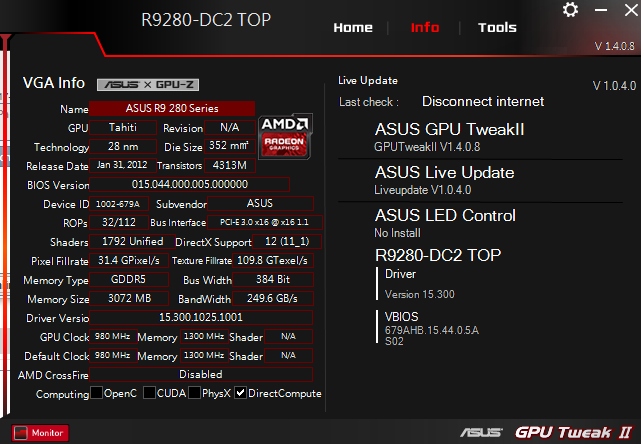Open the Monitor panel button

click(40, 433)
